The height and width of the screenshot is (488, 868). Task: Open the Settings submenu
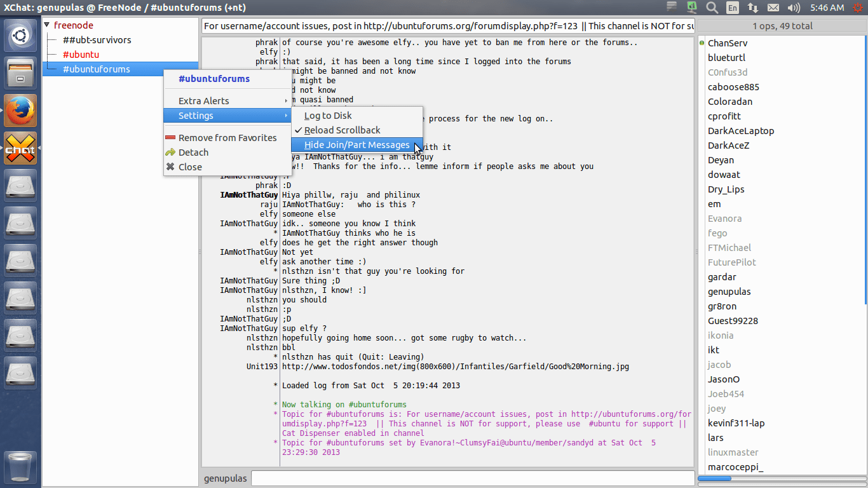click(227, 116)
